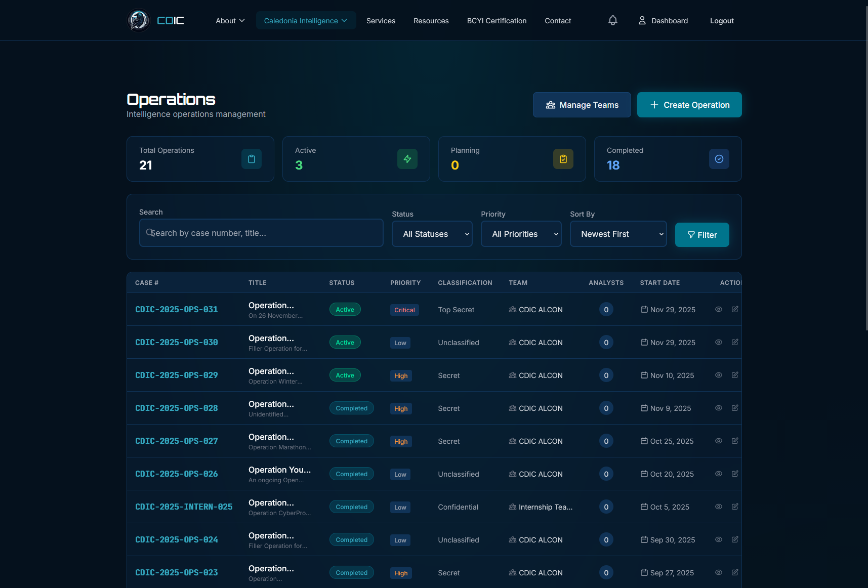868x588 pixels.
Task: Click the calendar icon next to Nov 10, 2025
Action: click(x=644, y=375)
